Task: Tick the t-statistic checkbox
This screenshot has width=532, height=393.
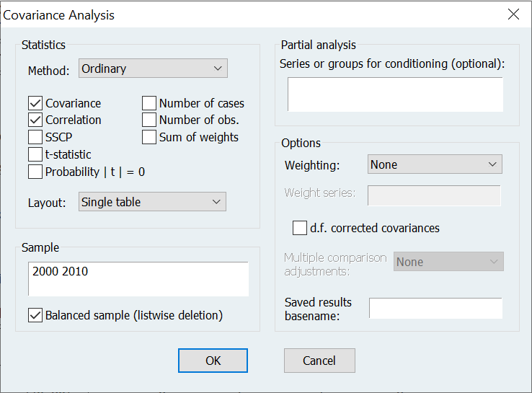Action: tap(35, 154)
